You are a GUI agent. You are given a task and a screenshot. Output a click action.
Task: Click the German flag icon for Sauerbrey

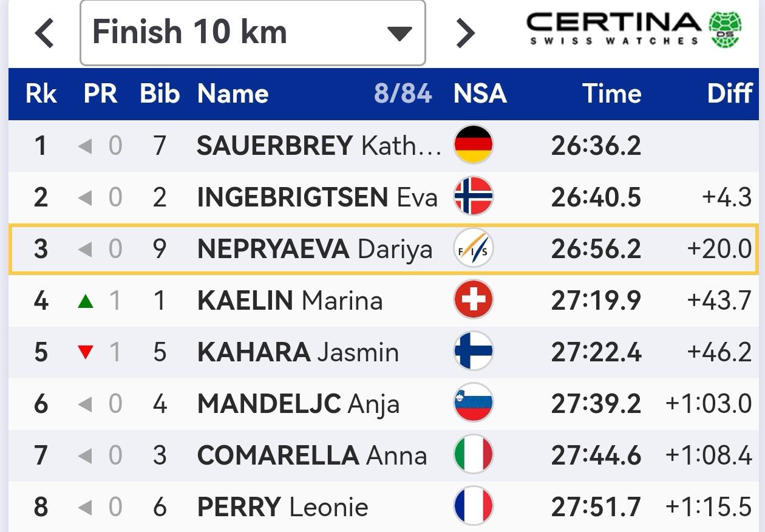click(x=473, y=145)
